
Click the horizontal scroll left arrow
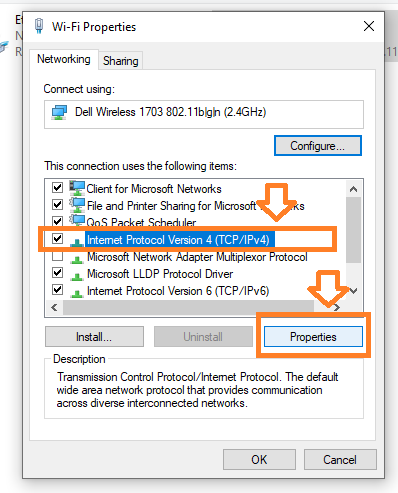pos(54,307)
